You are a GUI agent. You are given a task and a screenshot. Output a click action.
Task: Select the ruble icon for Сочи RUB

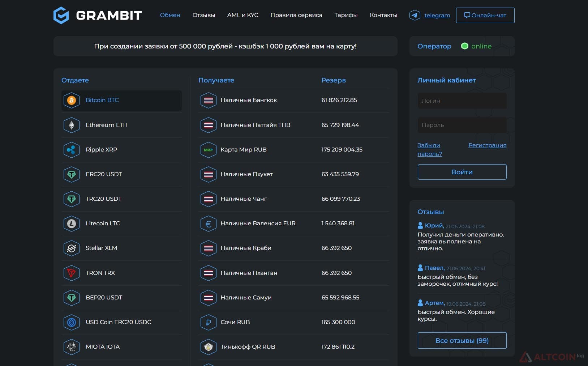(209, 322)
